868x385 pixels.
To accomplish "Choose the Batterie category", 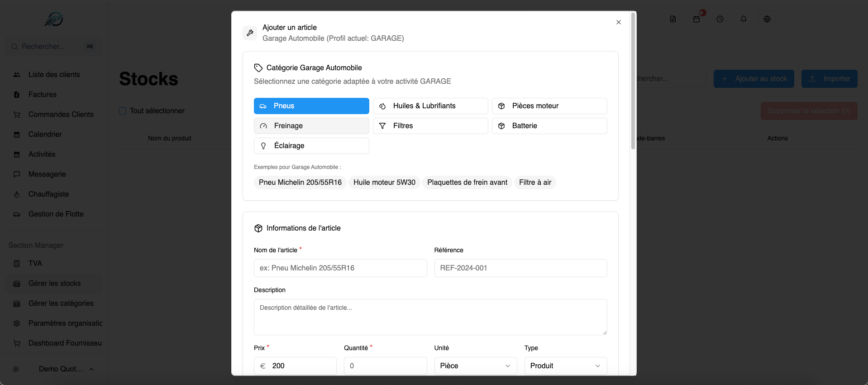I will coord(549,126).
